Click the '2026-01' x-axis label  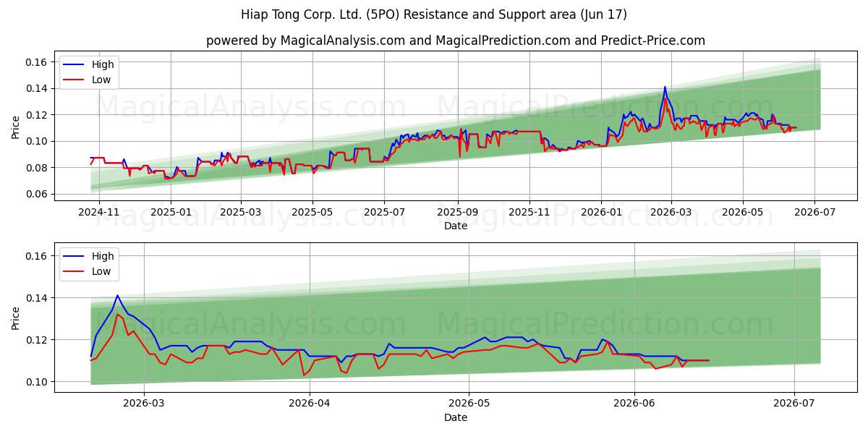[600, 213]
